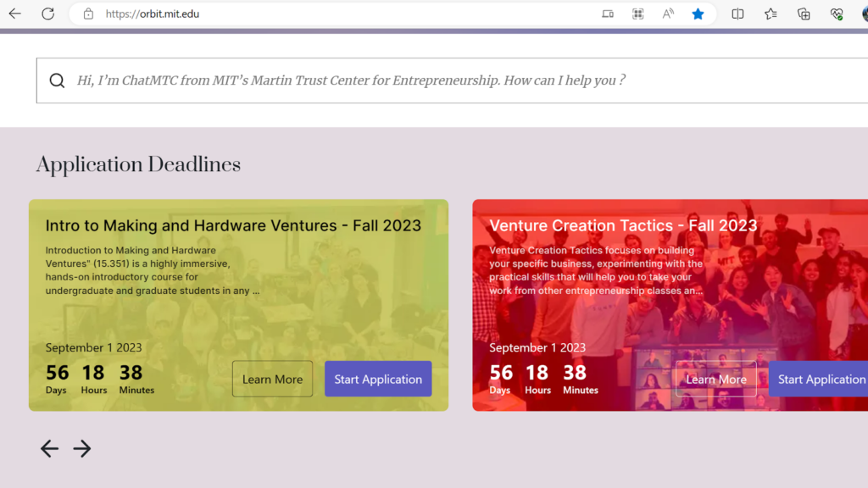Click the browser back arrow
The width and height of the screenshot is (868, 488).
(x=14, y=14)
